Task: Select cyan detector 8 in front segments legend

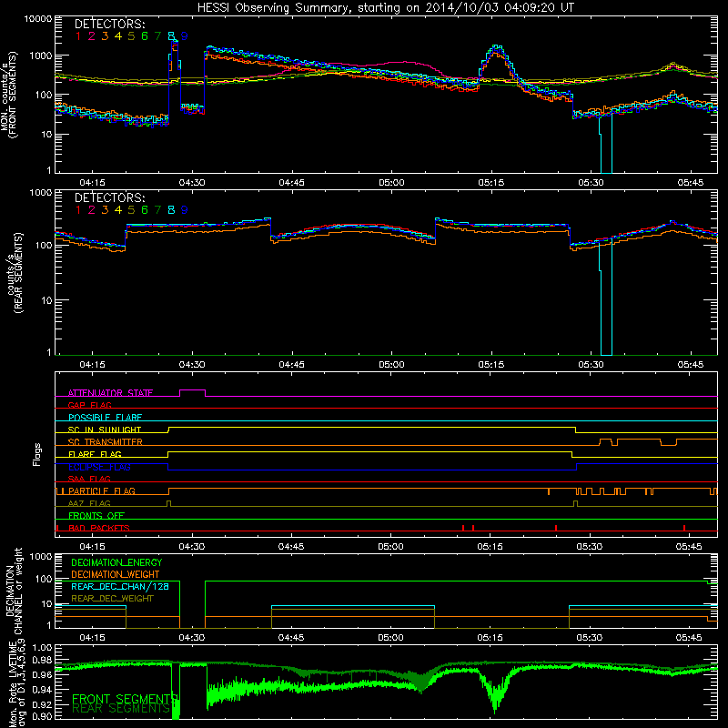Action: [x=171, y=36]
